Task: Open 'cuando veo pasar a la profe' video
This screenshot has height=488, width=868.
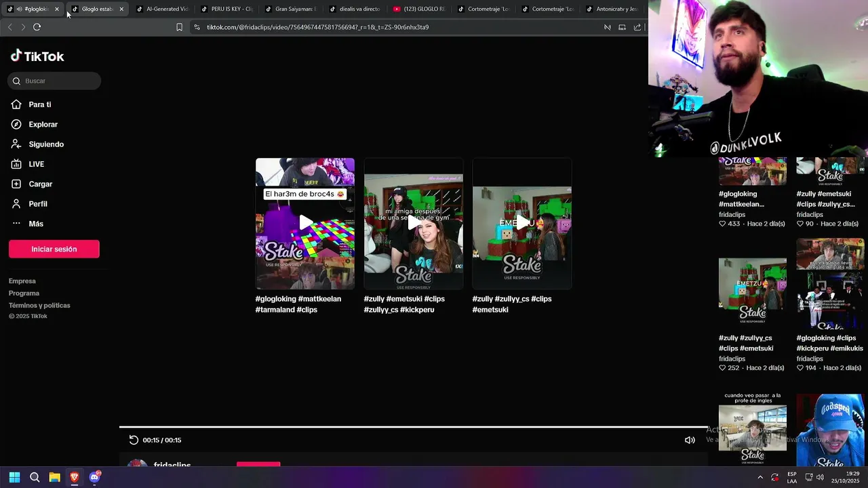Action: tap(753, 428)
